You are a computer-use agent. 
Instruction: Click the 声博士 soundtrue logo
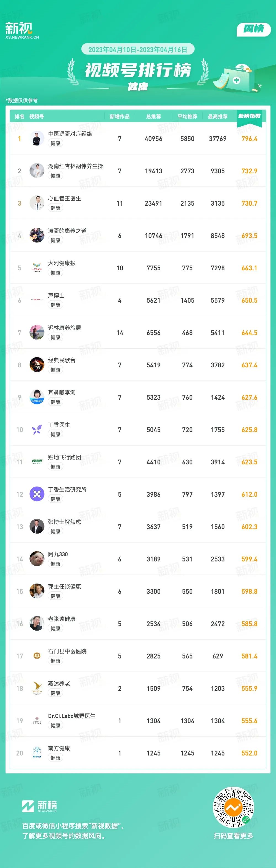click(37, 300)
